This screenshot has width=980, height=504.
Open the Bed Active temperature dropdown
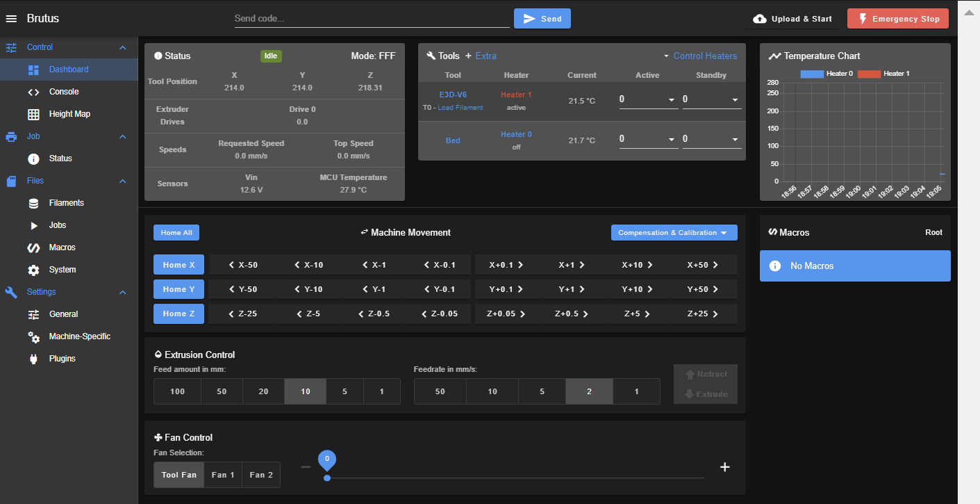click(647, 139)
